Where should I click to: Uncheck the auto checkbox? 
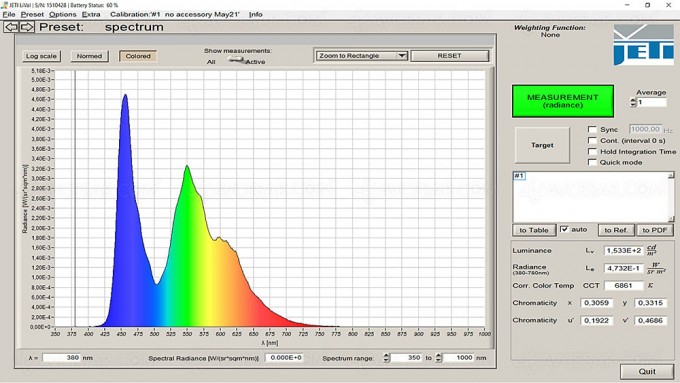click(564, 229)
